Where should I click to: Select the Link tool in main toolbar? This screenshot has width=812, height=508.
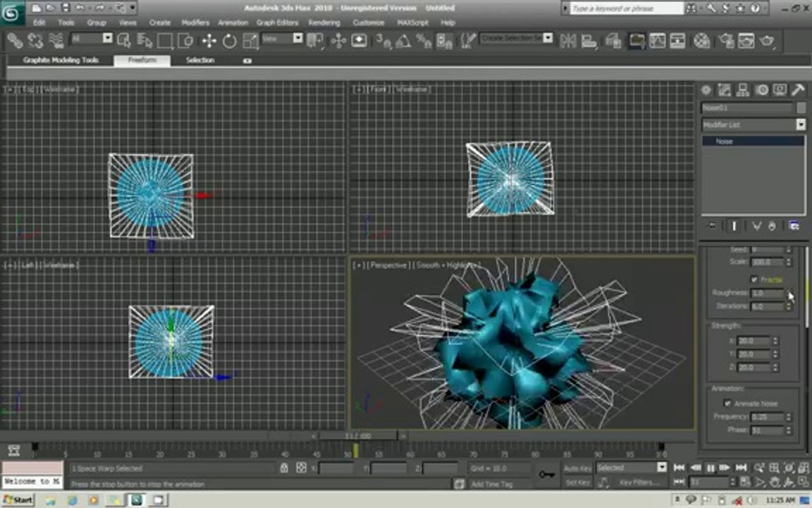pos(15,40)
